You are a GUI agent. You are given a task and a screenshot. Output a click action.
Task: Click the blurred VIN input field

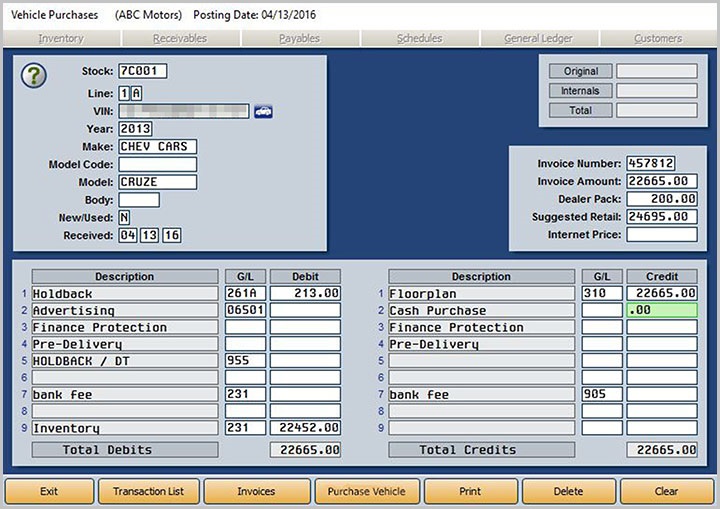[184, 111]
